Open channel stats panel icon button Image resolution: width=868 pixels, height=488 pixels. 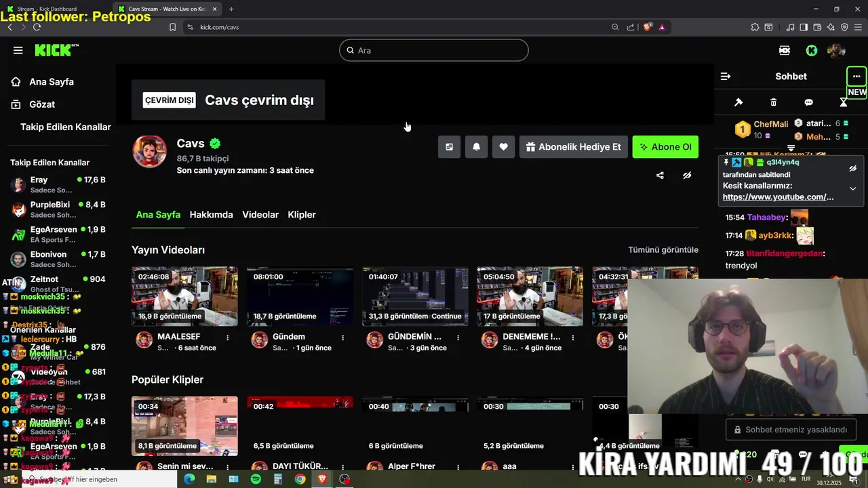[449, 147]
